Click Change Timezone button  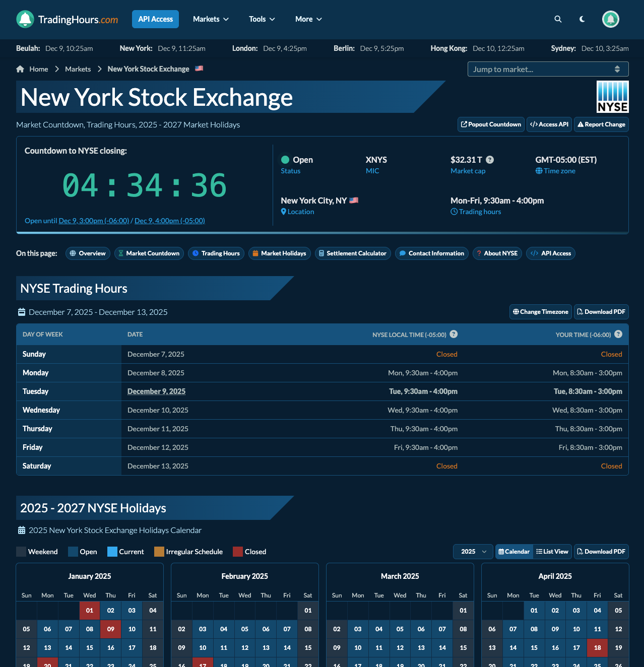(x=541, y=312)
